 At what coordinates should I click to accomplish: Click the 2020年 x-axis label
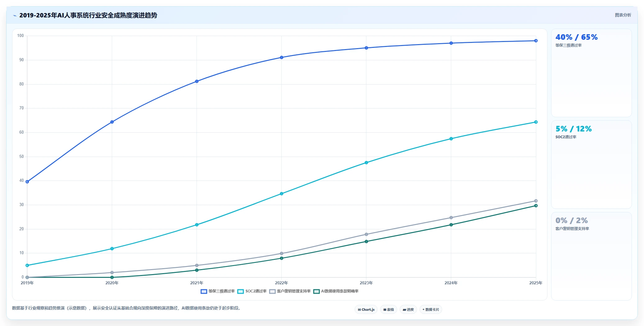112,283
